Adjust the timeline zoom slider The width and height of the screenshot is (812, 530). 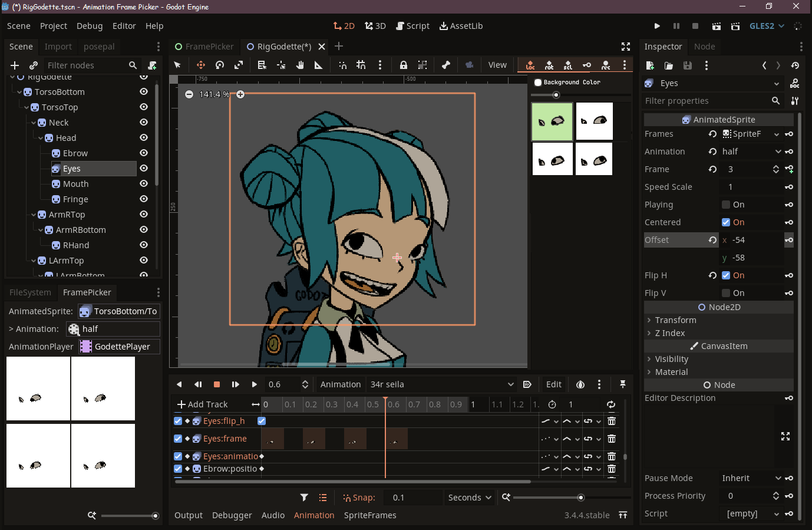pyautogui.click(x=580, y=498)
